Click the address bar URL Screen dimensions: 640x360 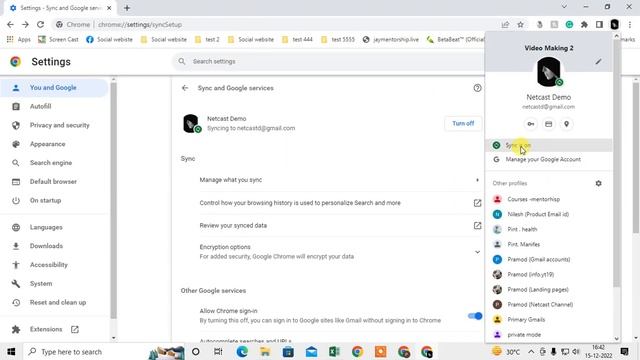point(140,24)
